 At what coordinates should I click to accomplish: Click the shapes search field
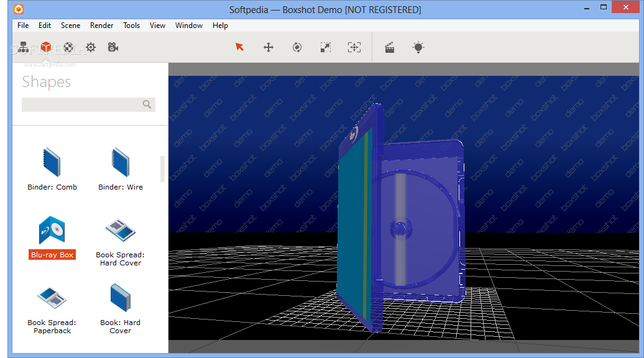point(88,104)
